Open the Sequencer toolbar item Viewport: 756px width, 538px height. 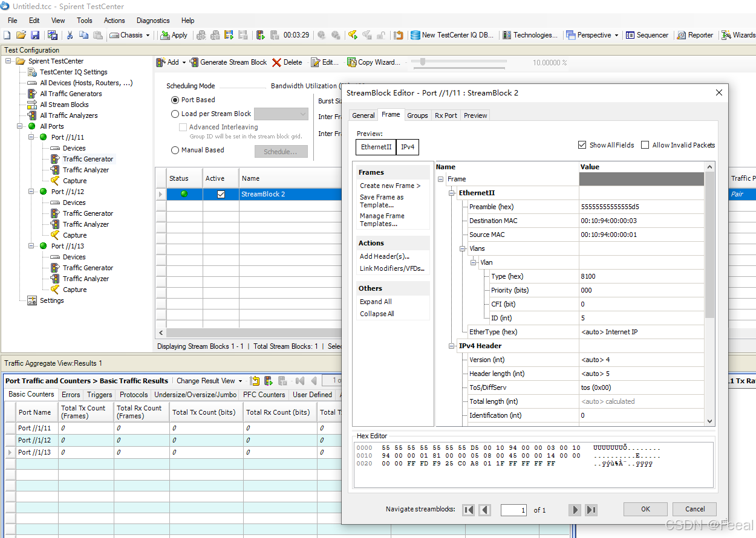pyautogui.click(x=647, y=35)
